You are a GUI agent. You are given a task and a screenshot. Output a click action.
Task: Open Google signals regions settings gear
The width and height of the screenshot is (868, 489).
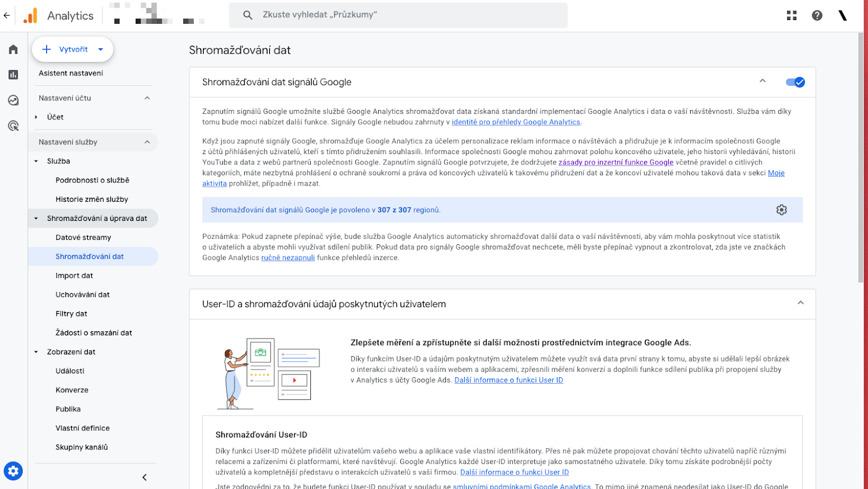(x=781, y=210)
